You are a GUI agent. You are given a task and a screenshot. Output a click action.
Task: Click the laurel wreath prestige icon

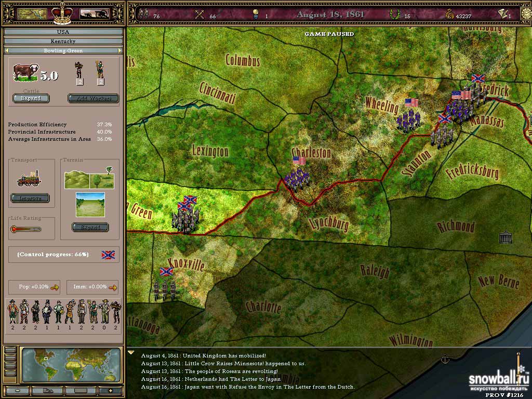393,15
